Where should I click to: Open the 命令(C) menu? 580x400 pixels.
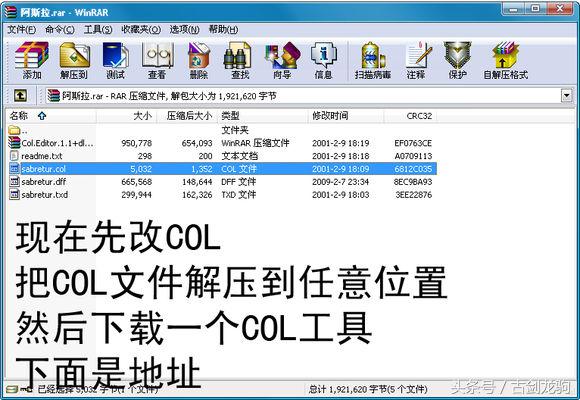tap(60, 29)
